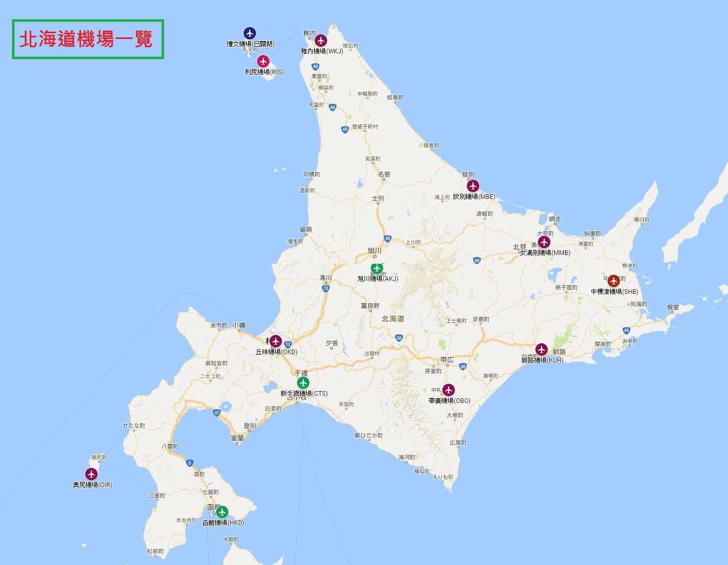Click the Nakashibetsu Airport (SHB) red marker
The image size is (728, 565).
coord(614,281)
